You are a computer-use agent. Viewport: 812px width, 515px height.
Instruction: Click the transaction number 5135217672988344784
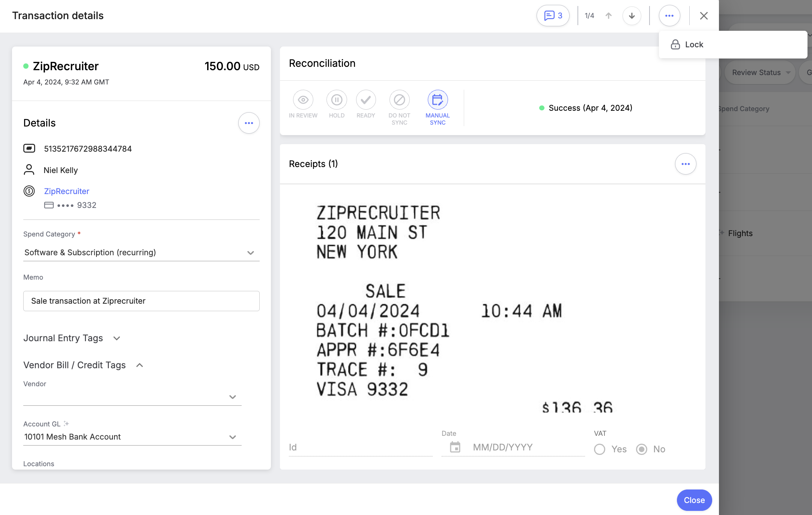pos(88,149)
